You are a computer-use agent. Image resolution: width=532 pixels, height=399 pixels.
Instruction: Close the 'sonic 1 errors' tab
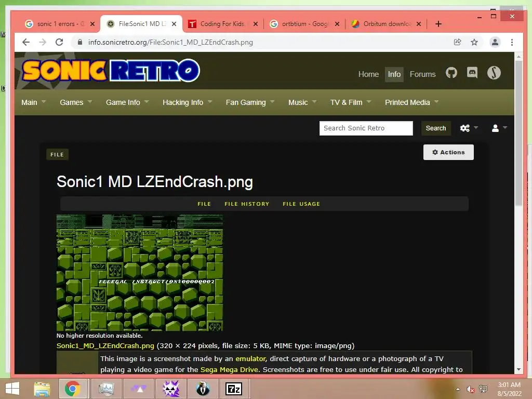coord(92,24)
